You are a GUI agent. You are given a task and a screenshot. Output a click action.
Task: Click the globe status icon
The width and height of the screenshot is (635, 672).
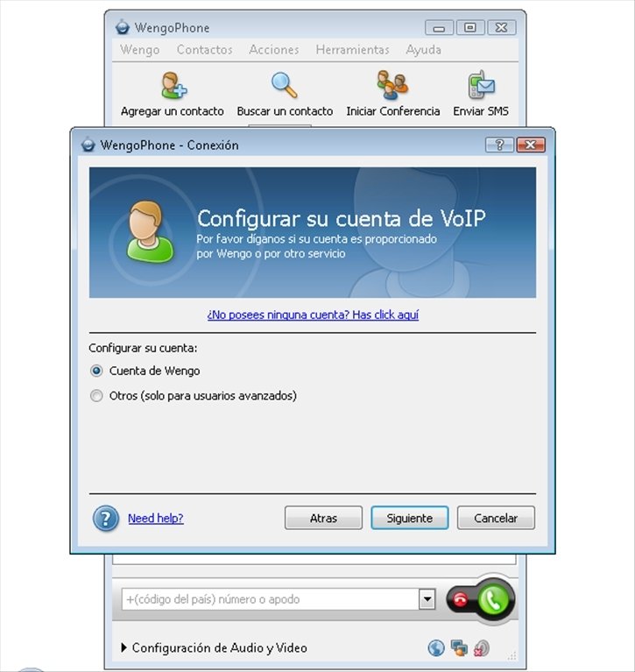pos(436,647)
